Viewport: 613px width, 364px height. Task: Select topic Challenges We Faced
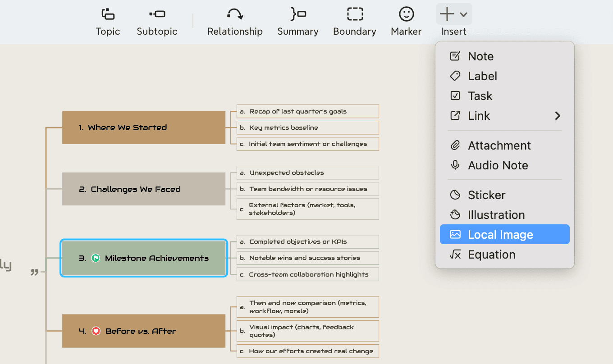(144, 189)
